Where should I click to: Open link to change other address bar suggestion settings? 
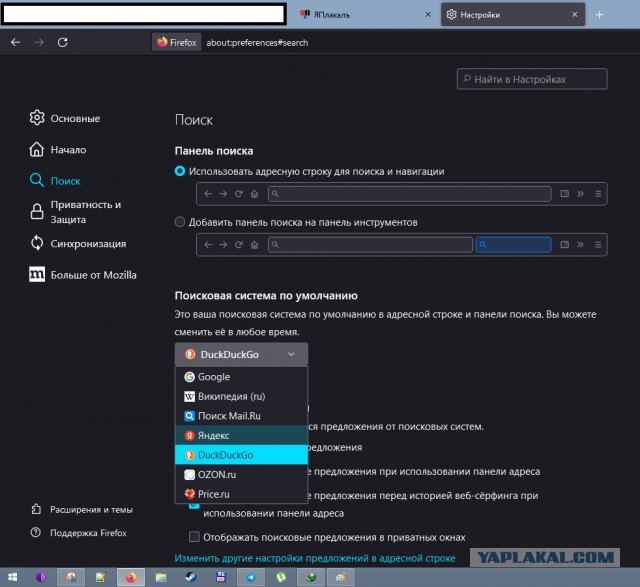(x=315, y=558)
